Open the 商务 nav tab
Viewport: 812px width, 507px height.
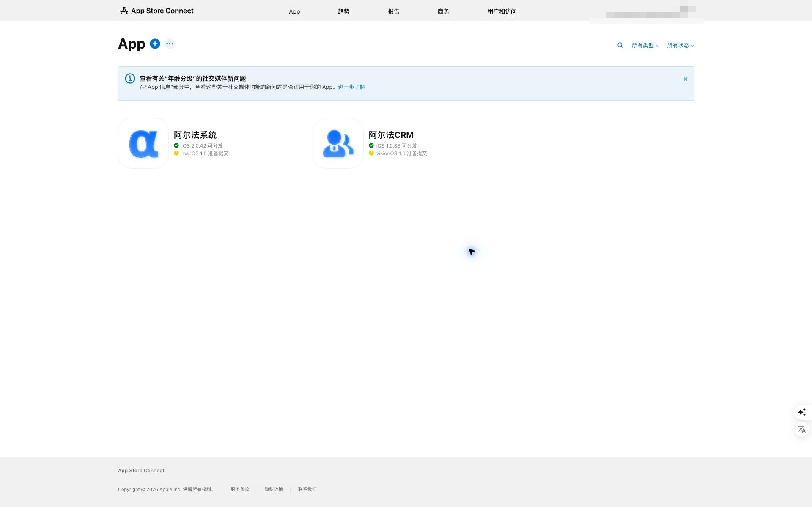click(443, 11)
